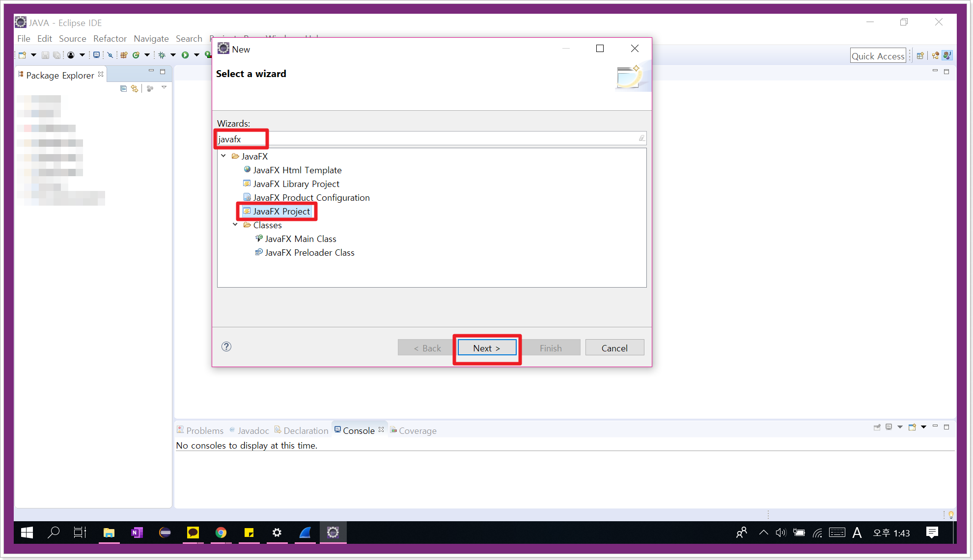Switch to the Javadoc tab

250,430
